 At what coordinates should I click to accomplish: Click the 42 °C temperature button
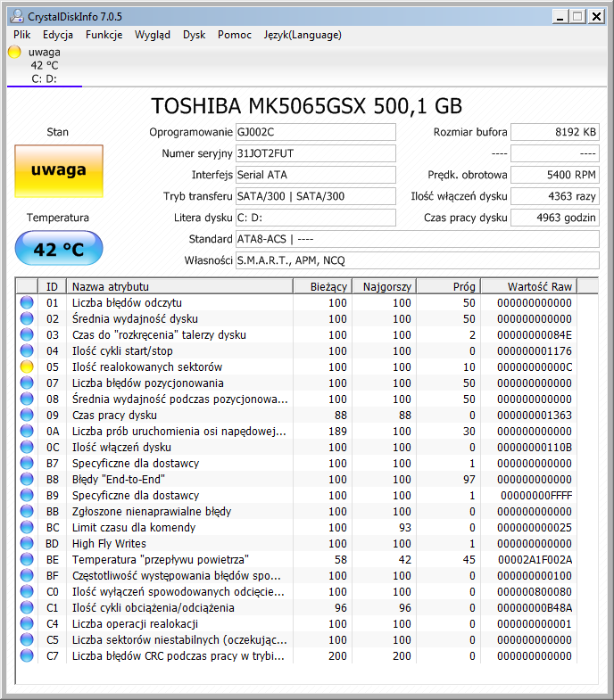(x=59, y=248)
